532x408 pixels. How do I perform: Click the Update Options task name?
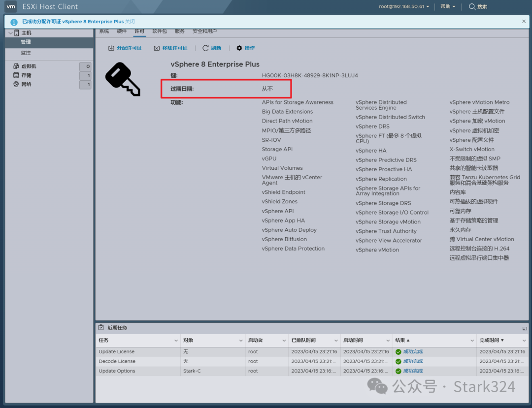click(117, 371)
